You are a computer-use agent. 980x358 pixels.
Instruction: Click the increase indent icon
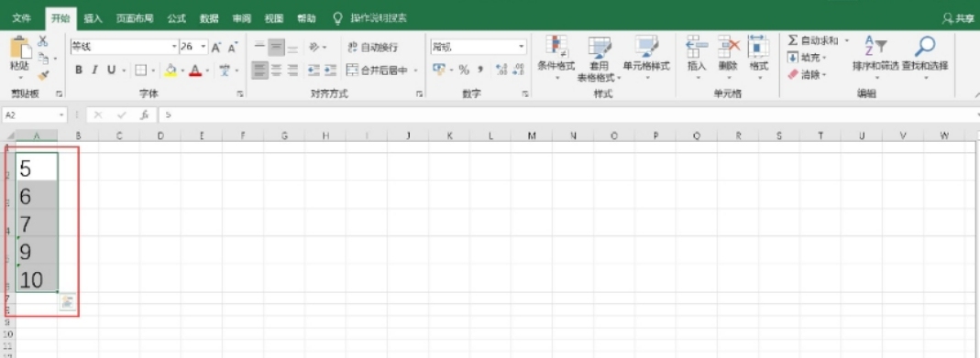coord(331,70)
